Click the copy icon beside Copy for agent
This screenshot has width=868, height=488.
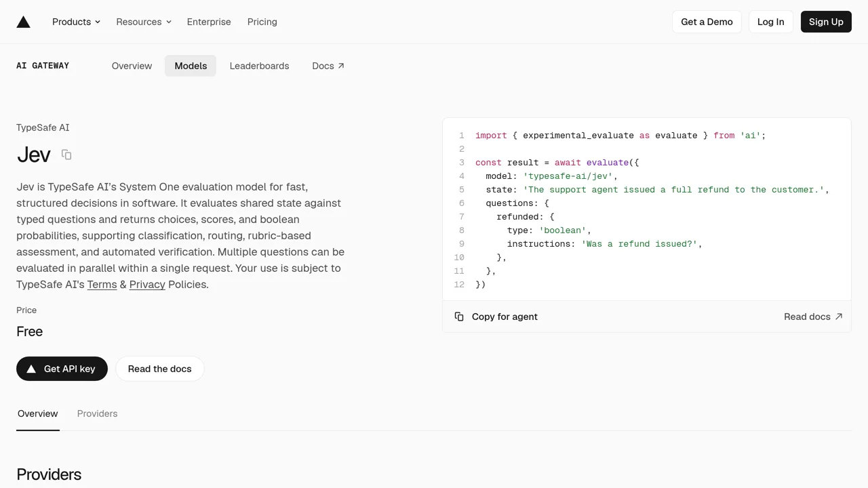(x=459, y=317)
